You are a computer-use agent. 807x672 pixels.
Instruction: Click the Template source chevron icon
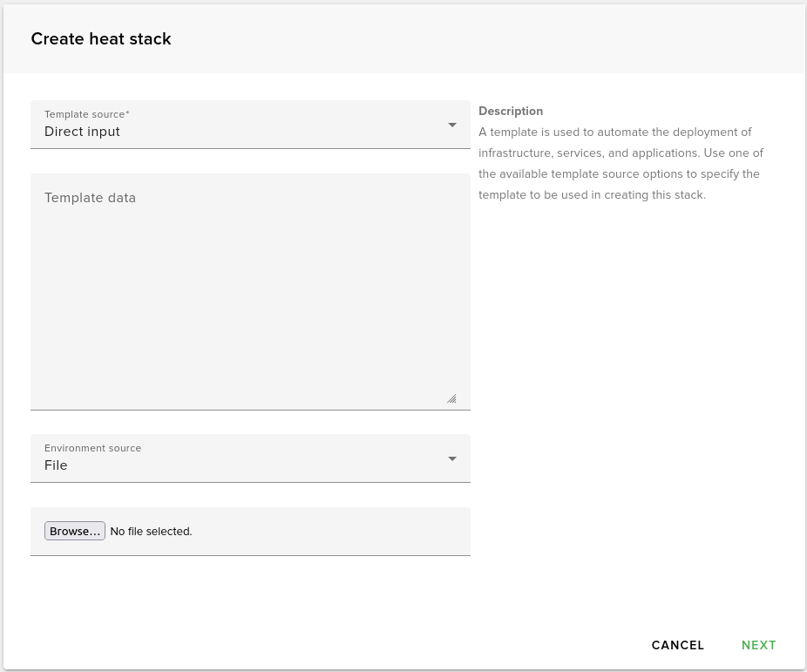tap(452, 124)
